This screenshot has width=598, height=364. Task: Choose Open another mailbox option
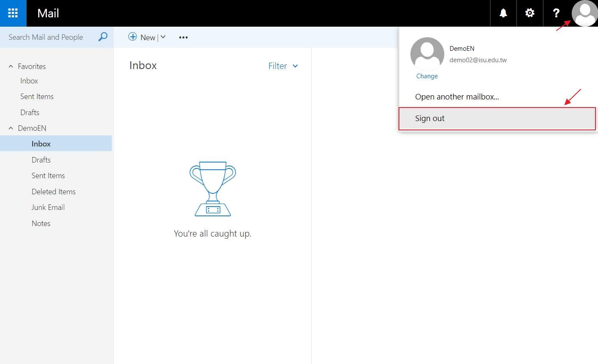pyautogui.click(x=457, y=97)
